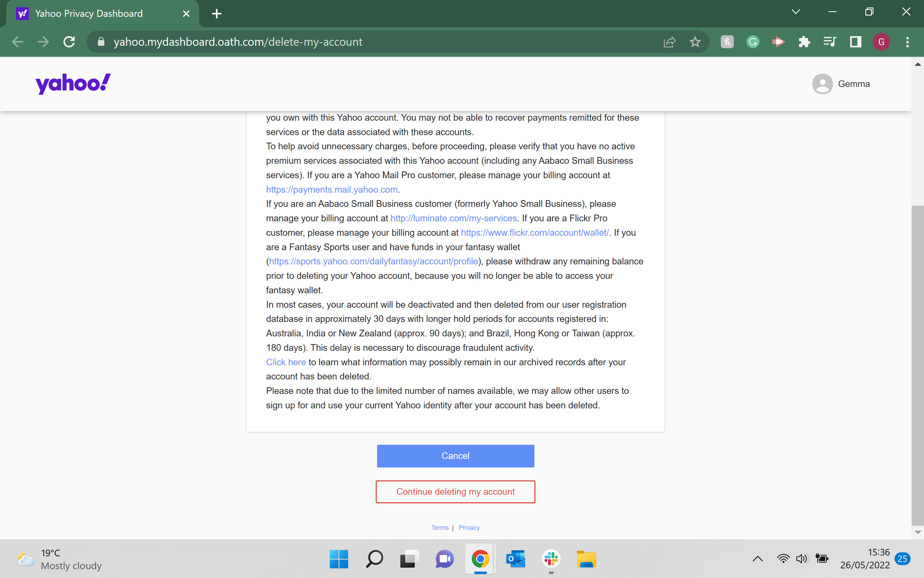Viewport: 924px width, 578px height.
Task: Expand the tab search dropdown arrow
Action: click(796, 12)
